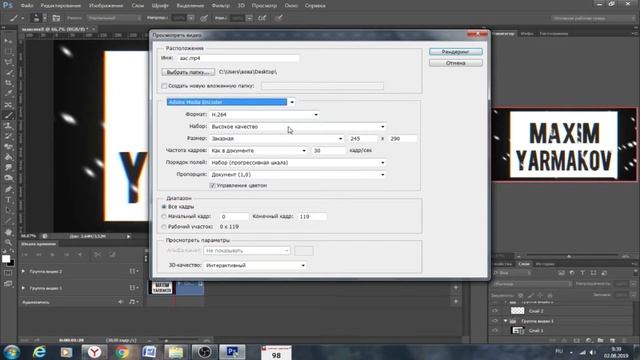Click the timeline Play button
The image size is (640, 360).
(x=52, y=255)
